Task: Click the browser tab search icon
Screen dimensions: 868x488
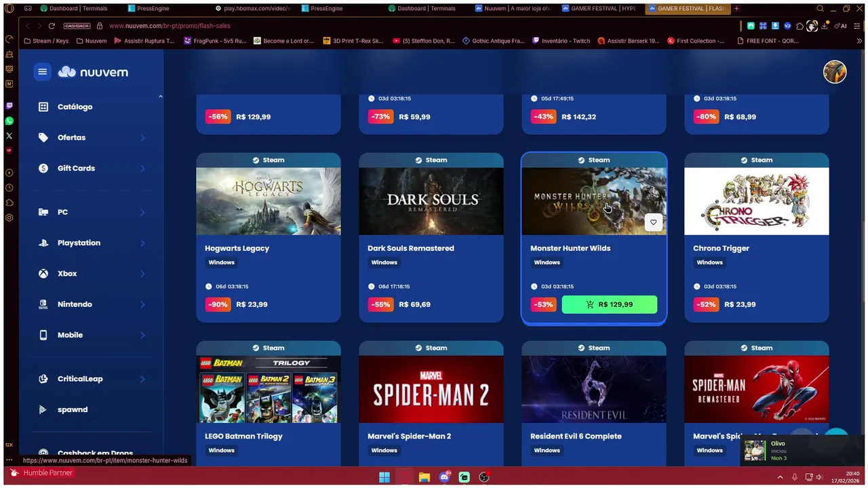Action: (820, 9)
